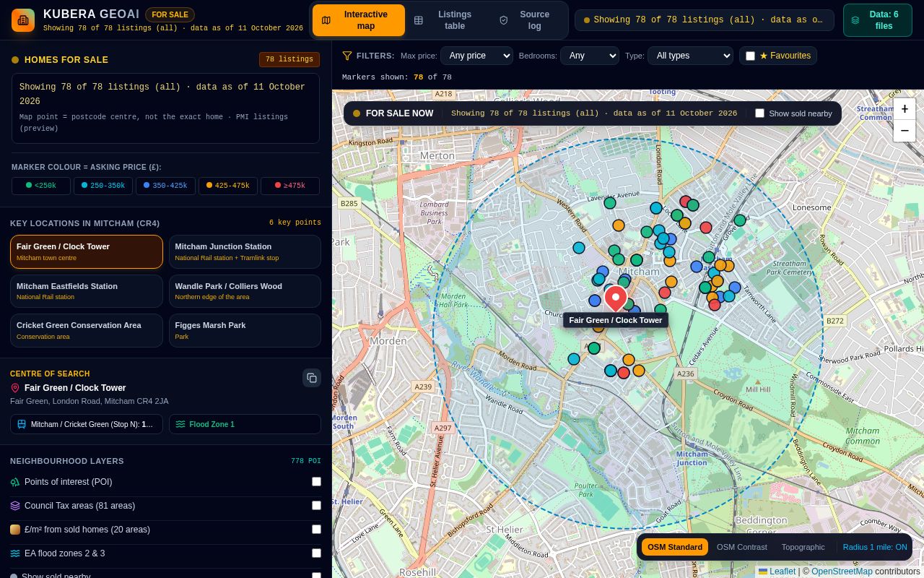The height and width of the screenshot is (578, 924).
Task: Zoom out on the map
Action: point(905,131)
